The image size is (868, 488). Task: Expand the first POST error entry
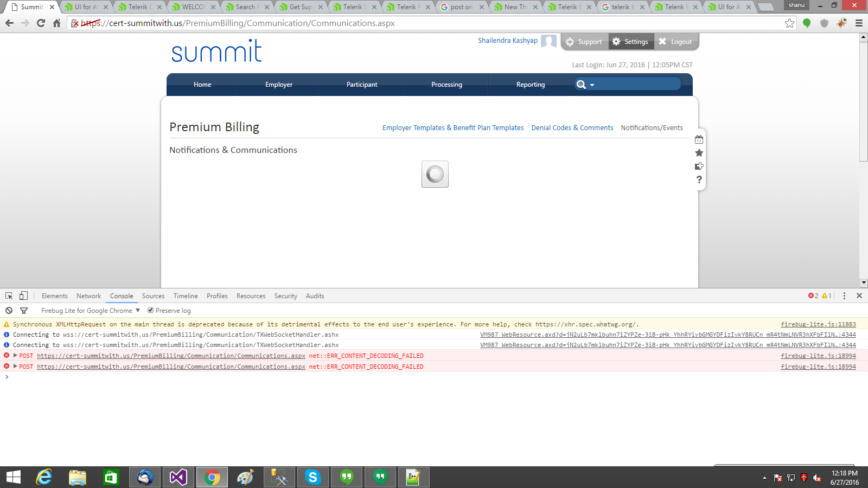pyautogui.click(x=16, y=356)
